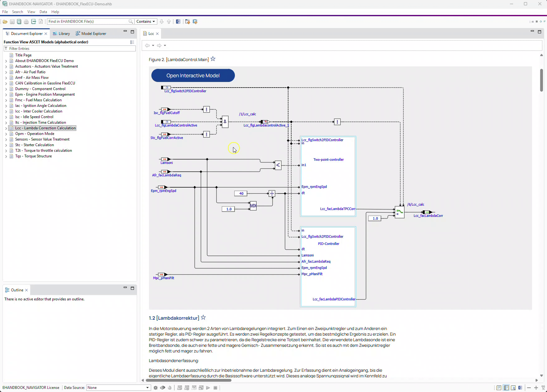Image resolution: width=547 pixels, height=392 pixels.
Task: Click the star next to Lambdakorrektur heading
Action: 203,318
